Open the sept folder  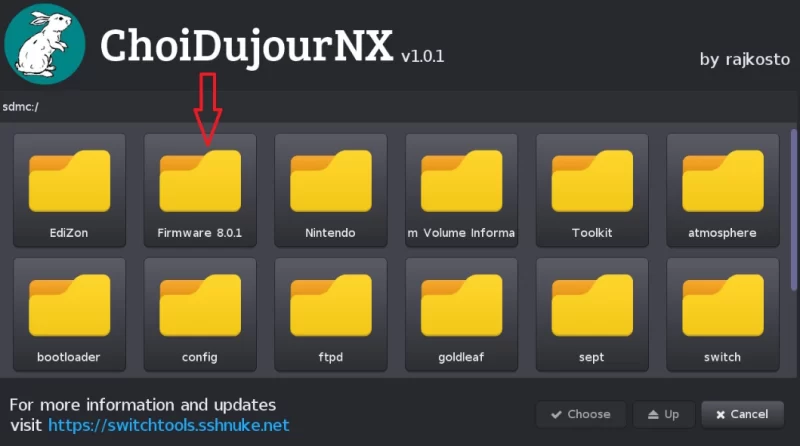(x=592, y=314)
